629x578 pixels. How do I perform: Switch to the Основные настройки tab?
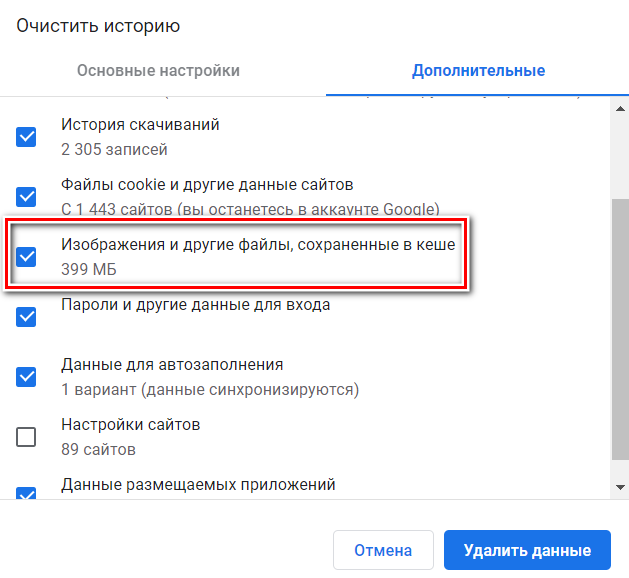click(x=158, y=71)
